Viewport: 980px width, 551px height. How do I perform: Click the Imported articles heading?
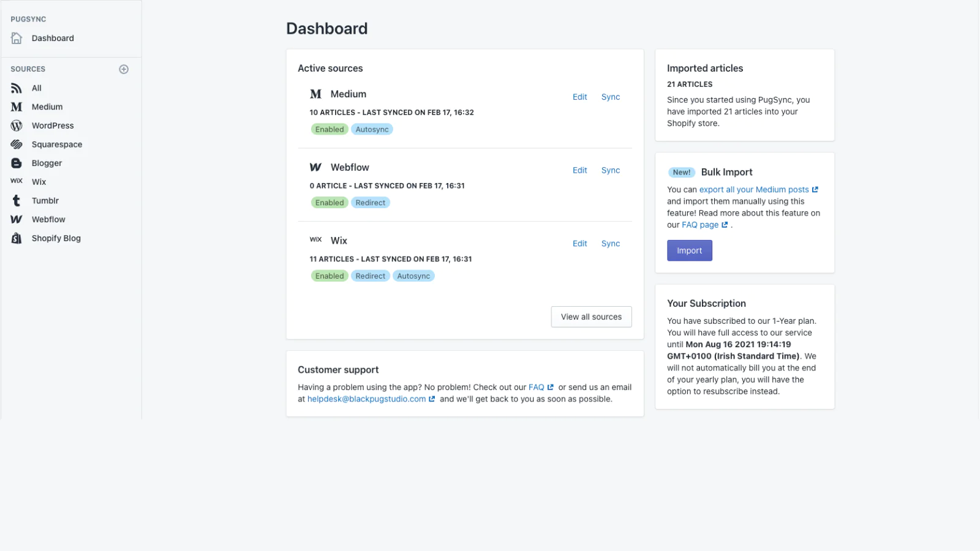coord(705,69)
